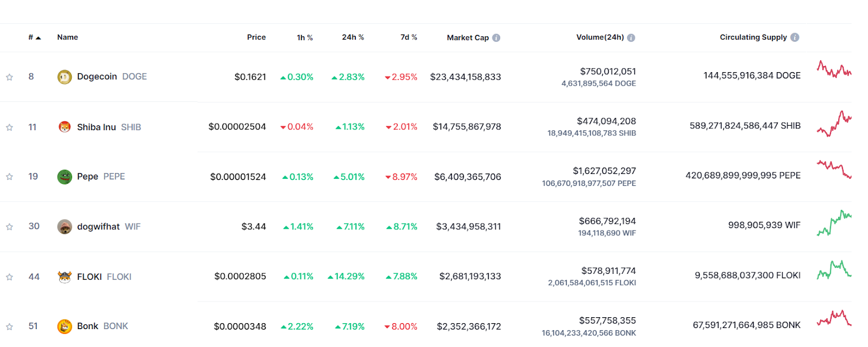Click Shiba Inu volume 18,949,415,108,783 SHIB
Screen dimensions: 868x347
coord(591,133)
